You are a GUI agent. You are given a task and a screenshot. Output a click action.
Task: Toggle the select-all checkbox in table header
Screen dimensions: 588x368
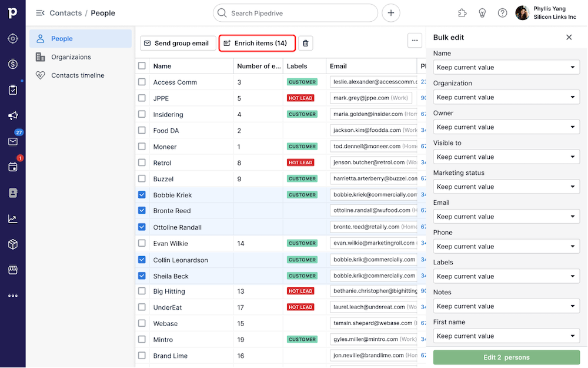(x=142, y=66)
